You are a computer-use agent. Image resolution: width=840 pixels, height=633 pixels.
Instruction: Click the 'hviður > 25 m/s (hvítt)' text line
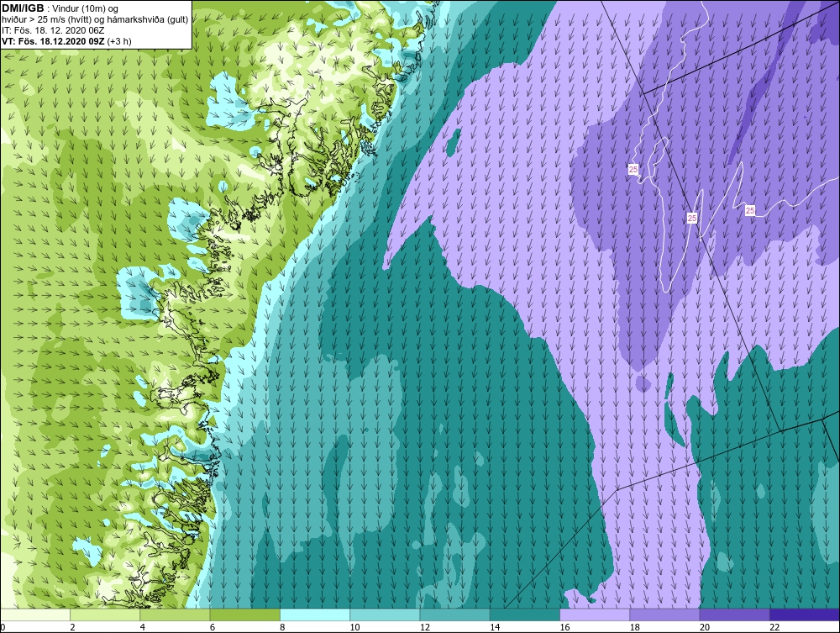tap(47, 19)
